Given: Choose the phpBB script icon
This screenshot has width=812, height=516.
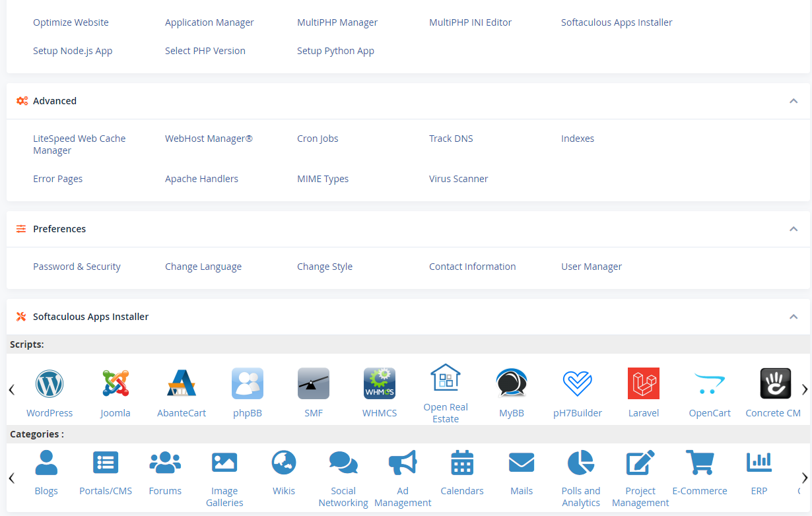Looking at the screenshot, I should coord(248,383).
